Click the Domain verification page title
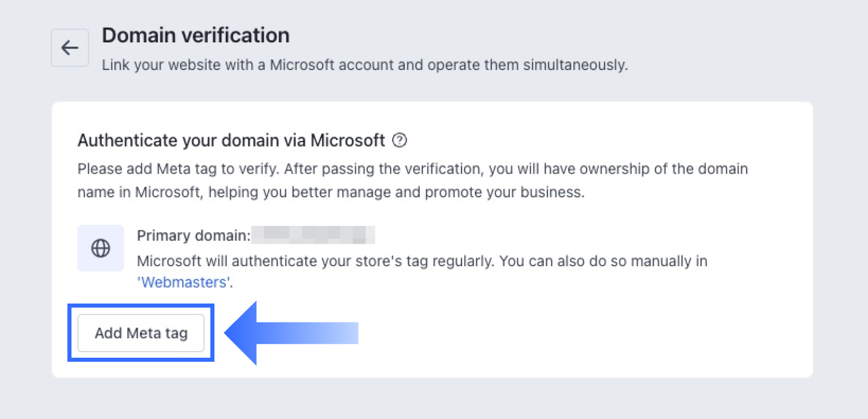The image size is (868, 419). point(196,35)
